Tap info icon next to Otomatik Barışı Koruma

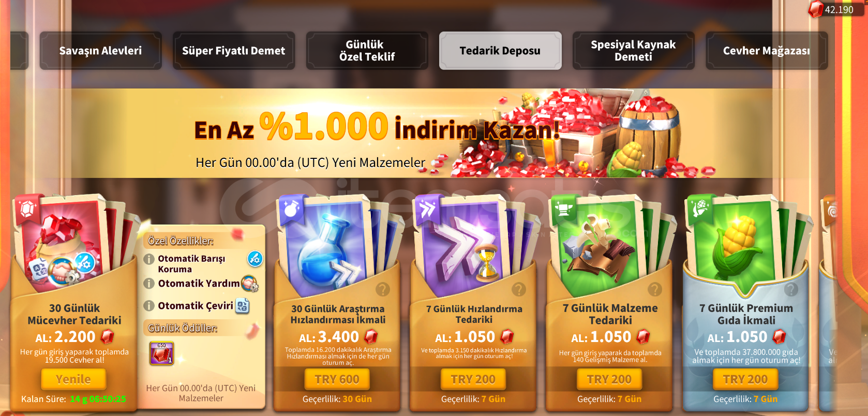(x=149, y=259)
